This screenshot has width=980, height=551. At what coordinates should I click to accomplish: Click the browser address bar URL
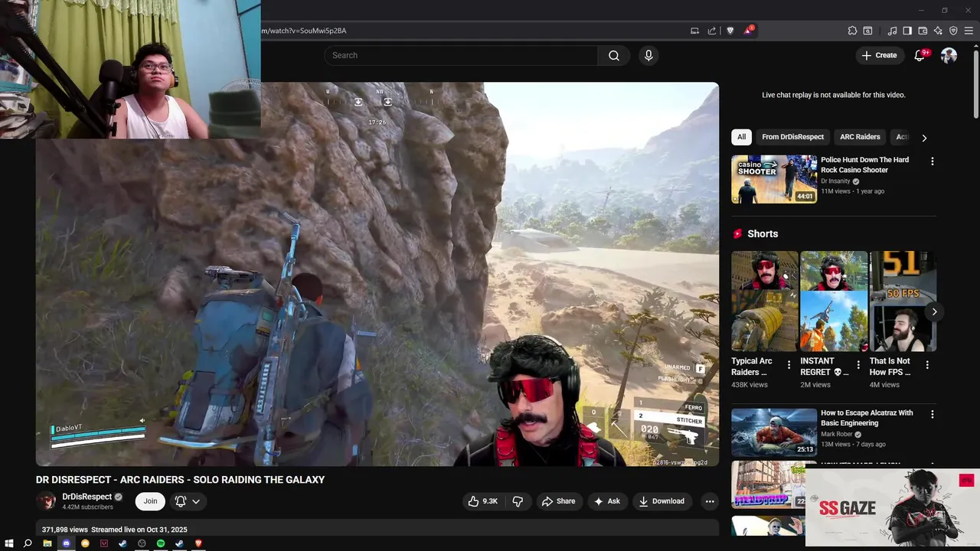(304, 31)
